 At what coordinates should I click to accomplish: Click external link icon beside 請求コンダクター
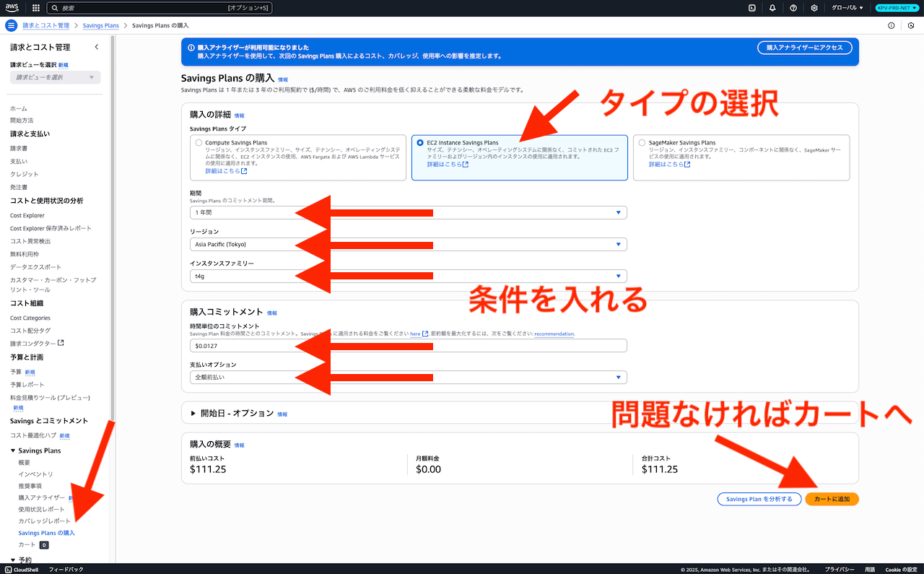[61, 343]
